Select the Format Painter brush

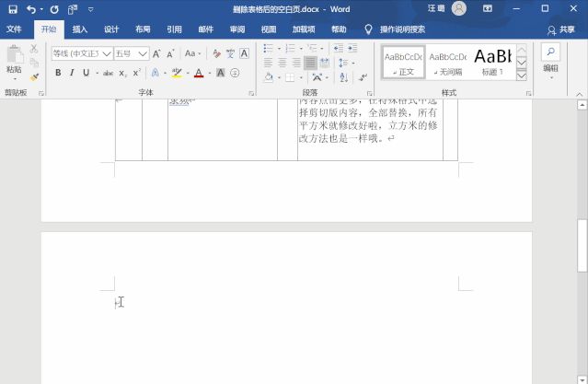pos(34,77)
